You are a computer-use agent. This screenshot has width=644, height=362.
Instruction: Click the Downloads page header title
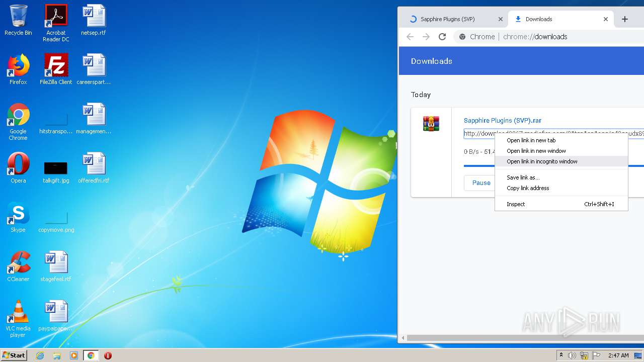[432, 61]
